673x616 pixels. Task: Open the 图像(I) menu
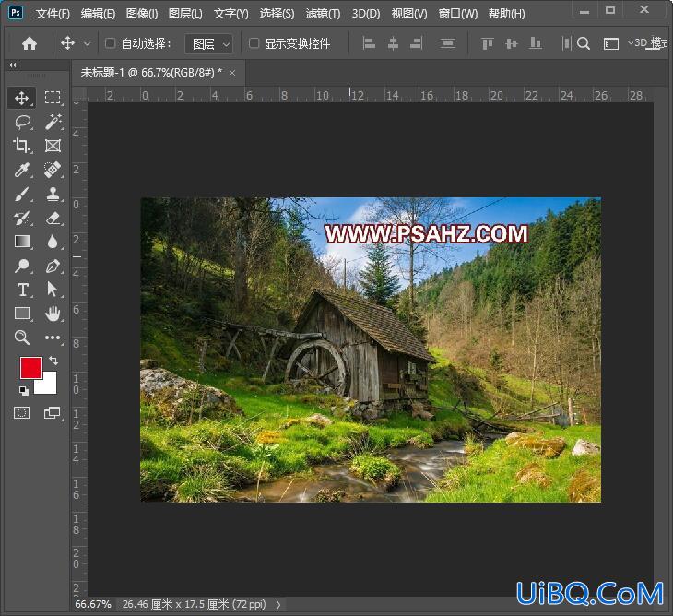tap(142, 14)
